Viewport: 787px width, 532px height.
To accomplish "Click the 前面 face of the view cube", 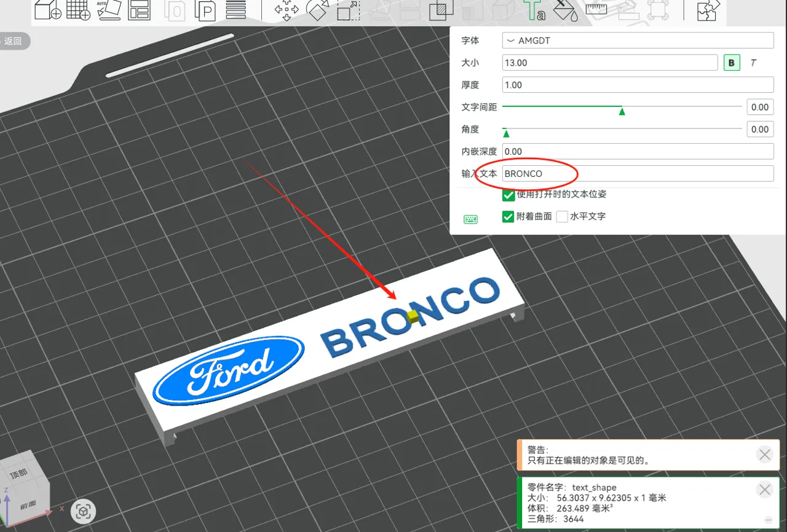I will click(27, 505).
